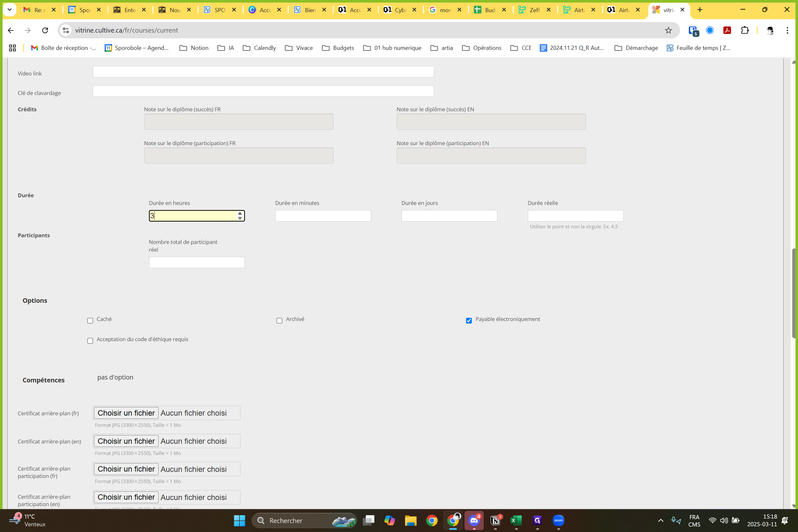798x532 pixels.
Task: Click the bookmark star icon in address bar
Action: (x=668, y=30)
